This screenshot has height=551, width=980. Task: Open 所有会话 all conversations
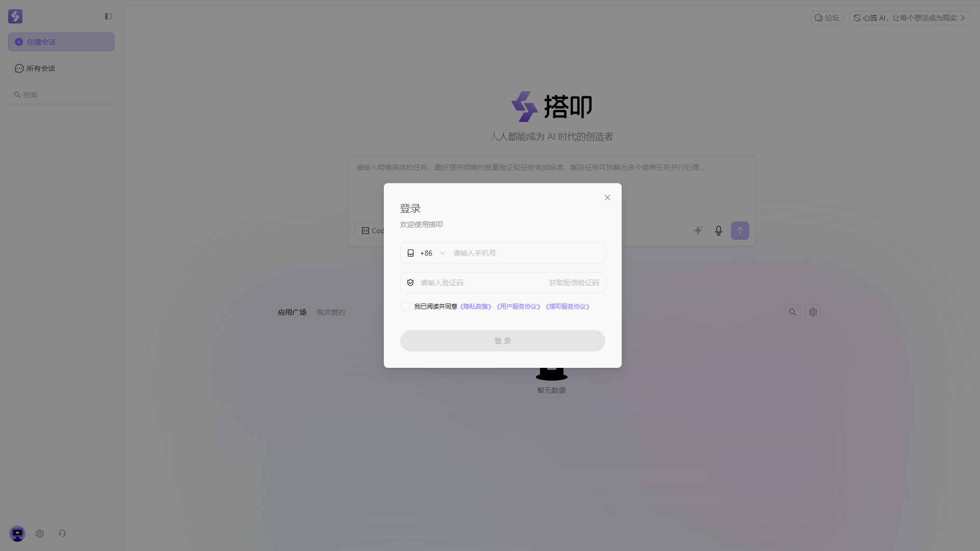(35, 68)
